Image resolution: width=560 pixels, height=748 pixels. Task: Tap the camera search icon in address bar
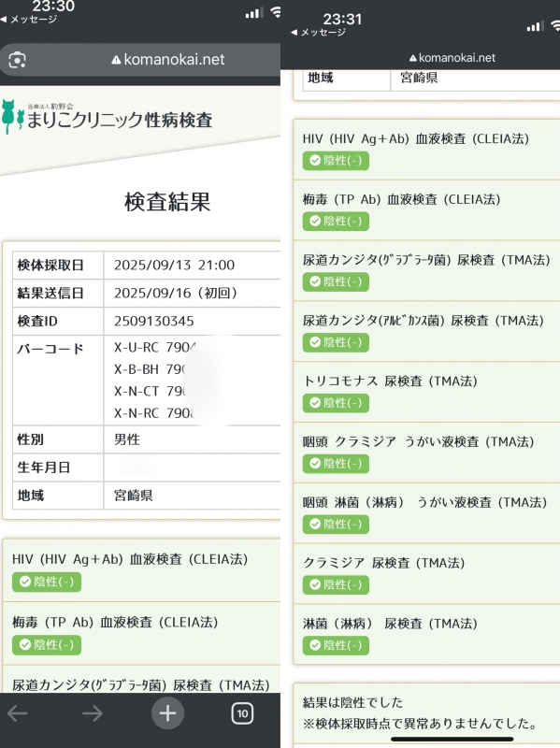pos(17,60)
